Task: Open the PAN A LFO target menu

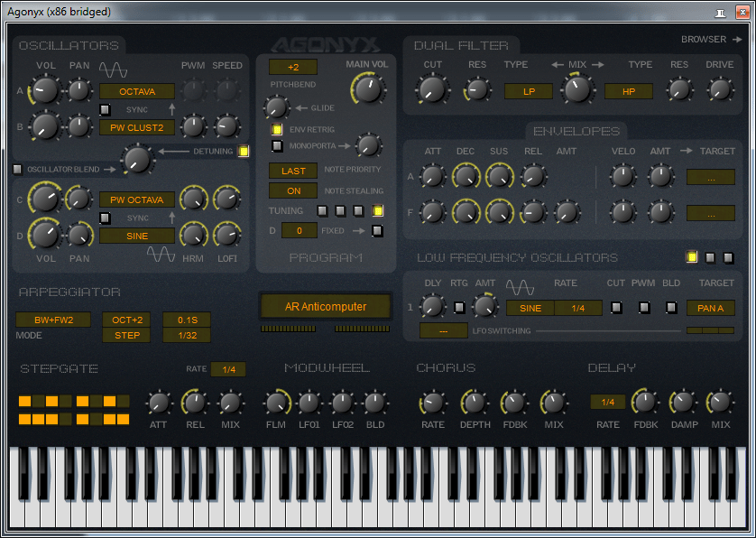Action: (x=711, y=308)
